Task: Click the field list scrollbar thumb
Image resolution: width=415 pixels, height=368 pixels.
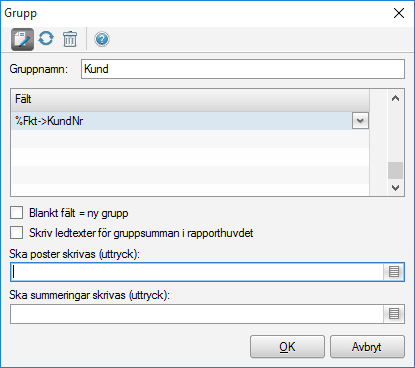Action: click(x=395, y=170)
